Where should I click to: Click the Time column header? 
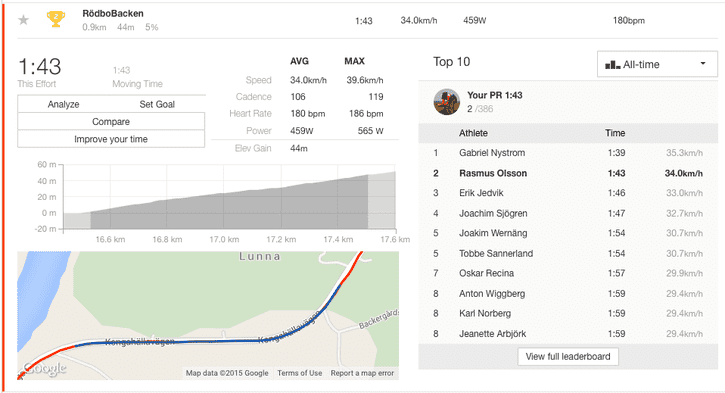[615, 133]
